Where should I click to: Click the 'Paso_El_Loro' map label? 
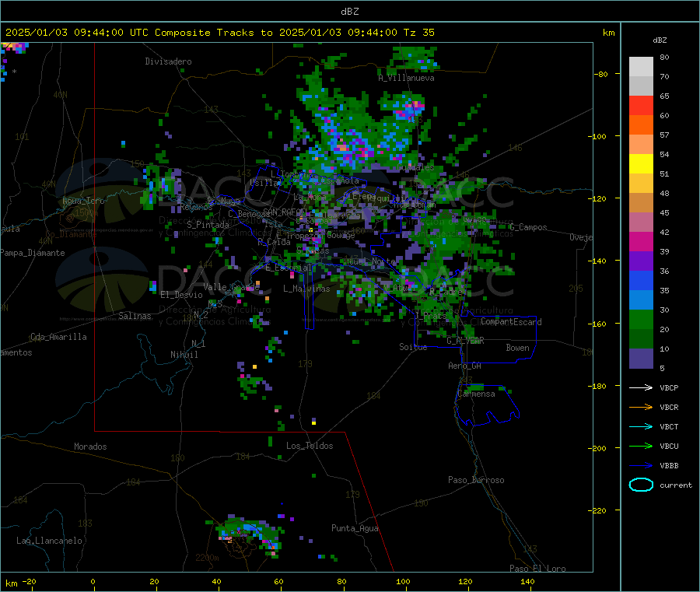click(x=538, y=569)
